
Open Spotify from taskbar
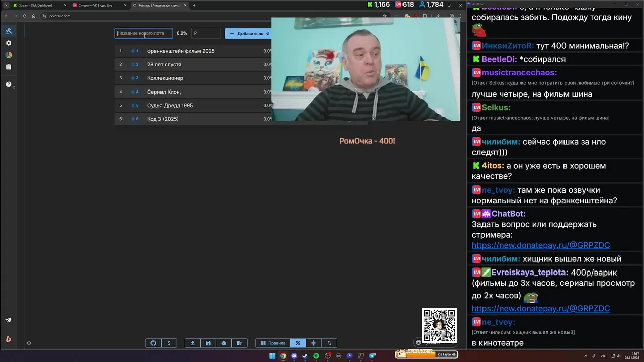tap(316, 356)
